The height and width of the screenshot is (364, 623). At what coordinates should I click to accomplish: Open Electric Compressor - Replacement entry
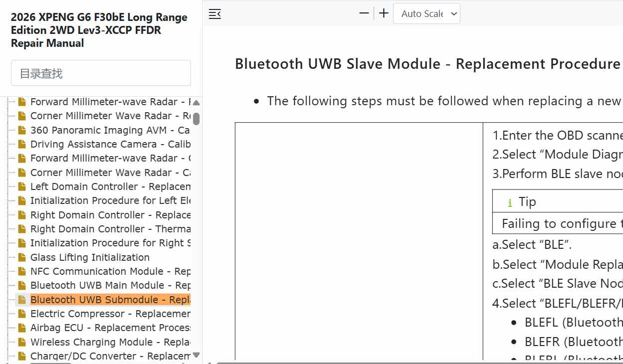tap(110, 314)
